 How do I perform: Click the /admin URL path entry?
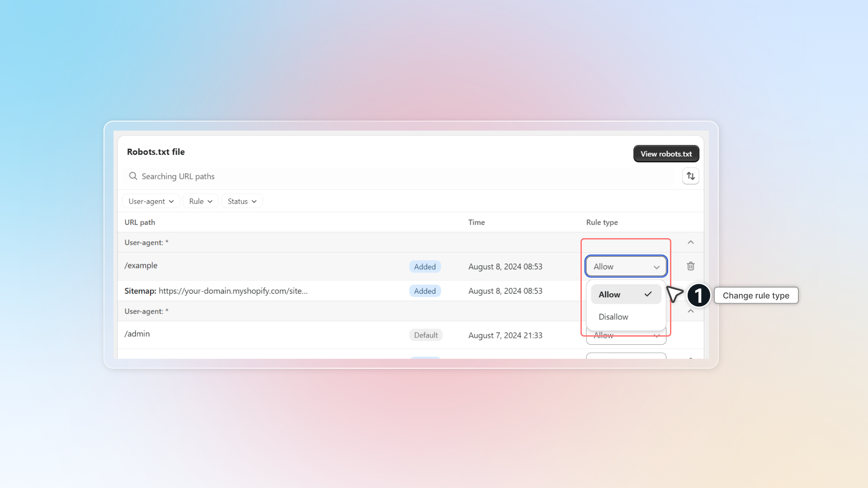(x=137, y=334)
